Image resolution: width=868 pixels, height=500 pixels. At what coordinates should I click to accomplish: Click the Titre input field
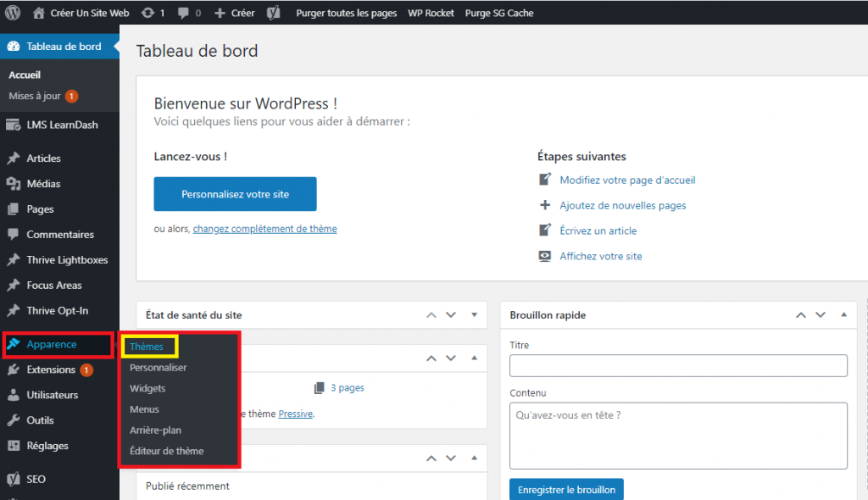click(x=678, y=365)
